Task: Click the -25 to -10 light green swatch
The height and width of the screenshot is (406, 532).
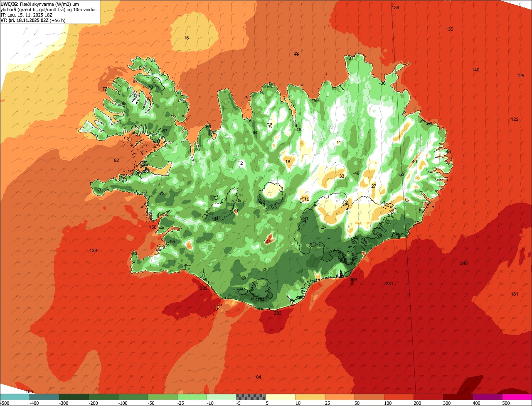Action: [x=192, y=397]
